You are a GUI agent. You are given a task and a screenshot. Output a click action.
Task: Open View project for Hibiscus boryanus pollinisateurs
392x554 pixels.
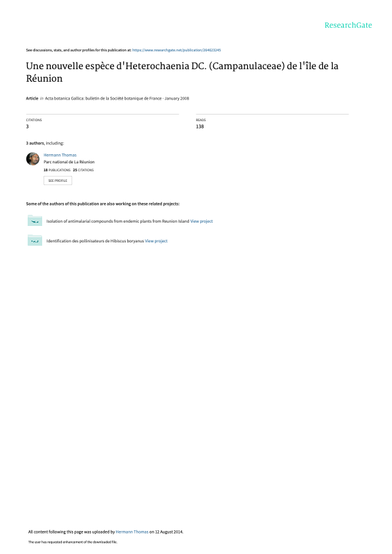point(156,241)
